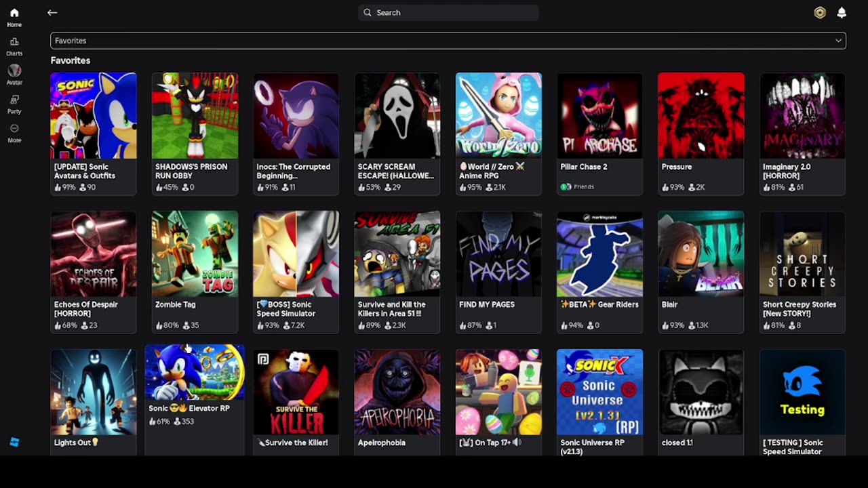868x488 pixels.
Task: Open Sonic Speed Simulator BOSS thumbnail
Action: tap(296, 254)
